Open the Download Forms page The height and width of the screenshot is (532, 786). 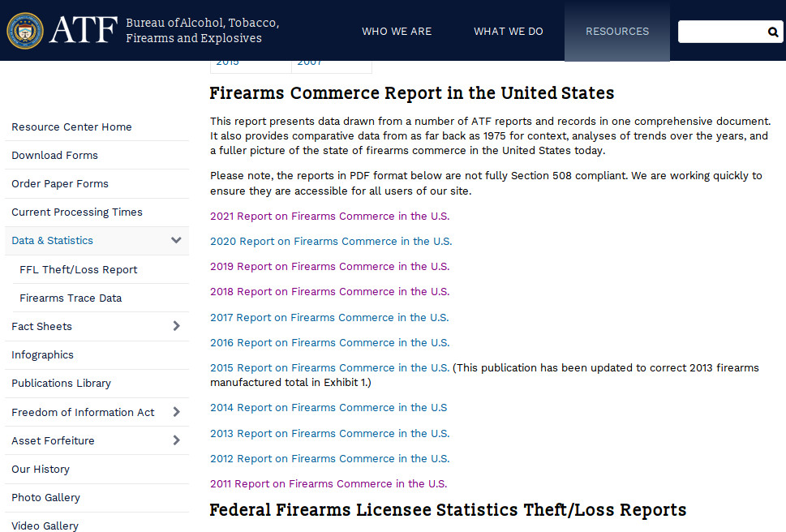pos(54,155)
